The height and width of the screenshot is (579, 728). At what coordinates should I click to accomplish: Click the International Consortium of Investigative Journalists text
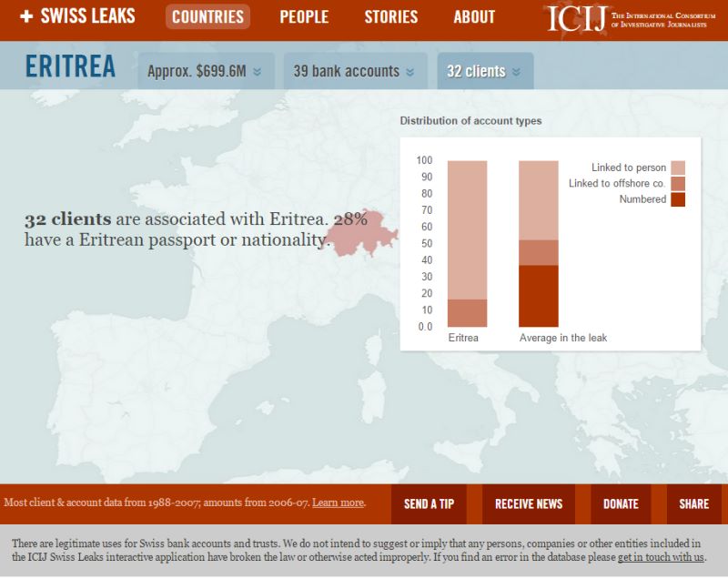click(x=663, y=20)
